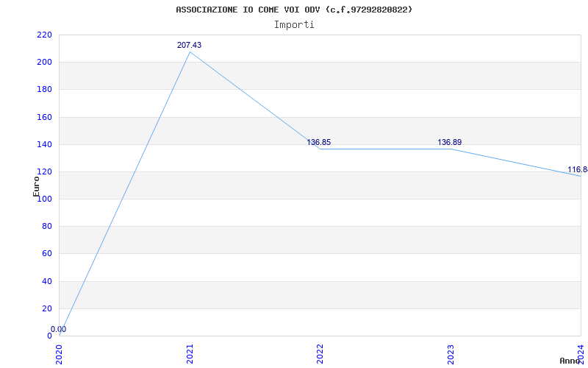Click the Importi subtitle
The width and height of the screenshot is (588, 368).
pos(294,25)
